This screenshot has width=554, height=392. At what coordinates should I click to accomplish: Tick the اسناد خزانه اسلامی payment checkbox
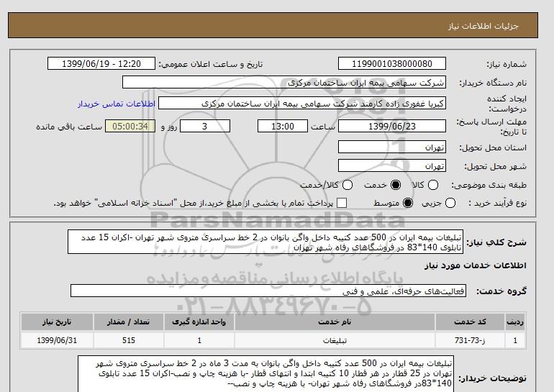pos(342,203)
